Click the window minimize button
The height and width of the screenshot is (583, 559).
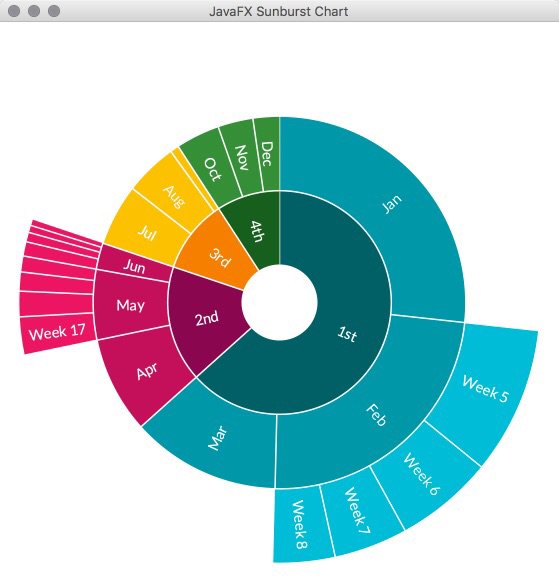pos(34,11)
